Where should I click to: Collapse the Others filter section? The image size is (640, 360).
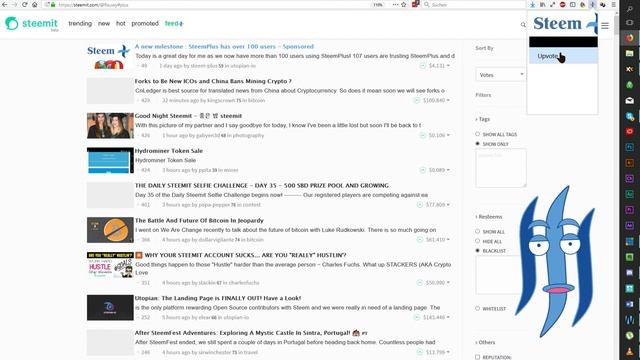tap(485, 342)
